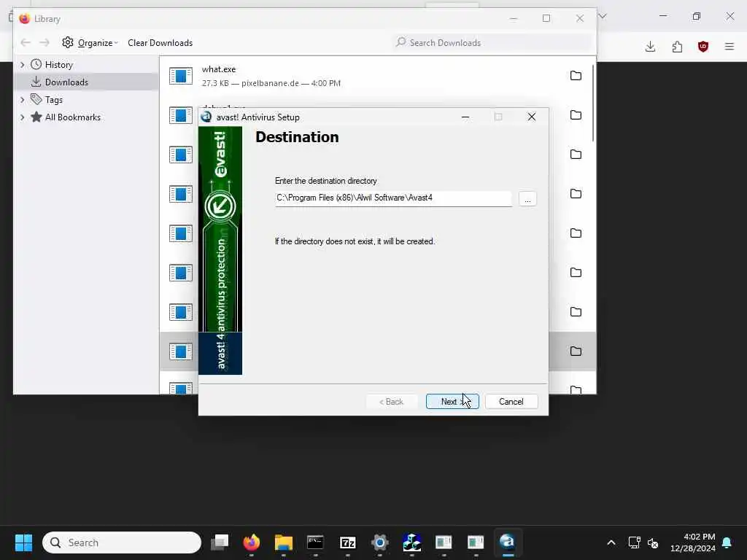Open Firefox Extensions toolbar icon
The height and width of the screenshot is (560, 747).
[677, 46]
